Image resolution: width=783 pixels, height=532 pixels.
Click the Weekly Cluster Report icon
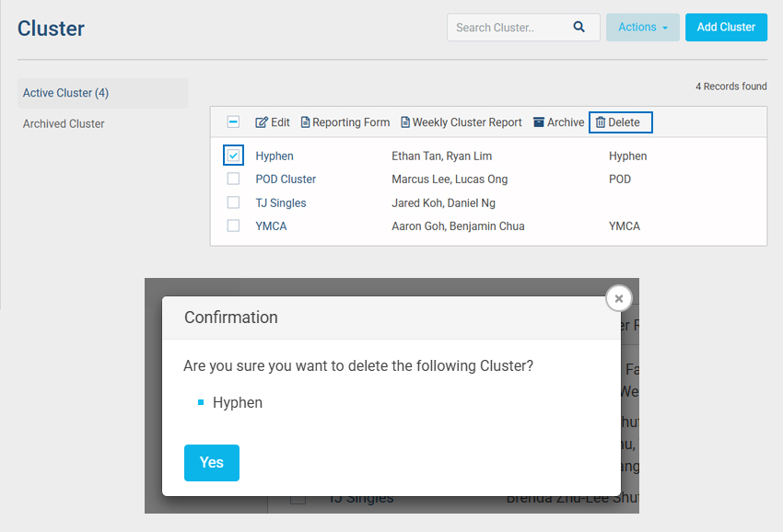(x=405, y=122)
